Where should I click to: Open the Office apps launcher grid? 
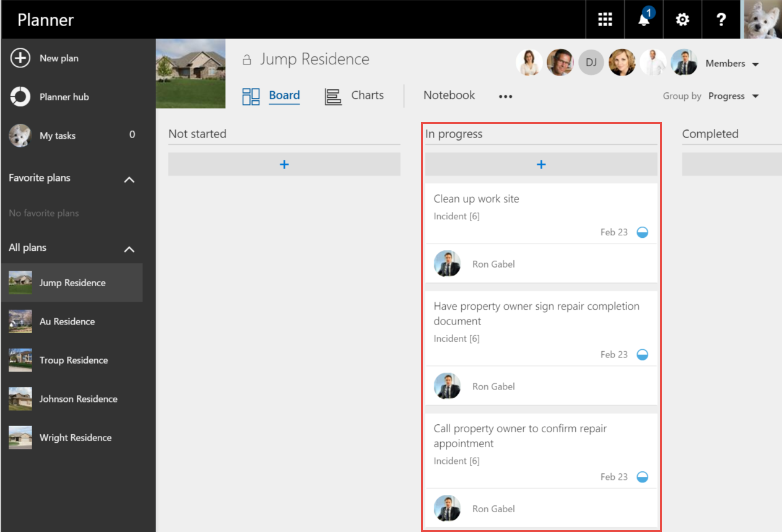[605, 19]
